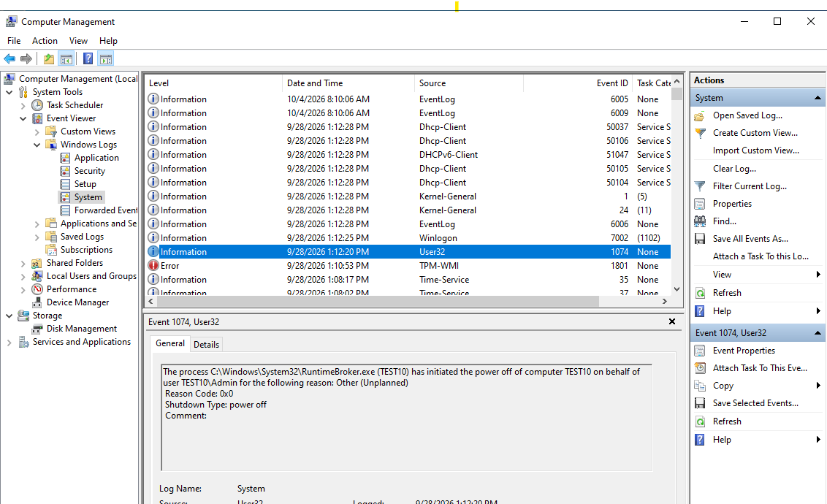Screen dimensions: 827x504
Task: Click the Help question mark toolbar icon
Action: click(88, 58)
